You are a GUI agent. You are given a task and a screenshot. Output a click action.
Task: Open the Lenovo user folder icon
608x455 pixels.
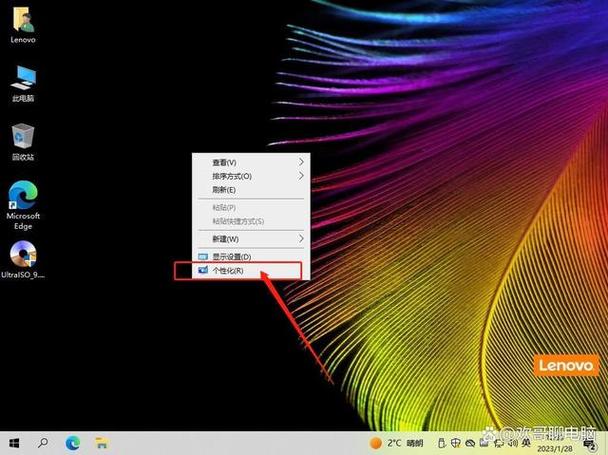tap(23, 25)
